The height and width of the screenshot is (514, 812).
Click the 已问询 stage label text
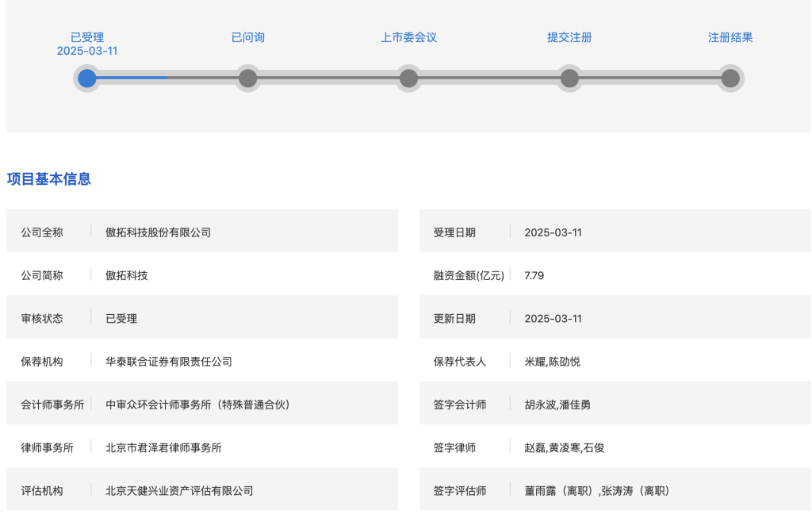point(248,37)
